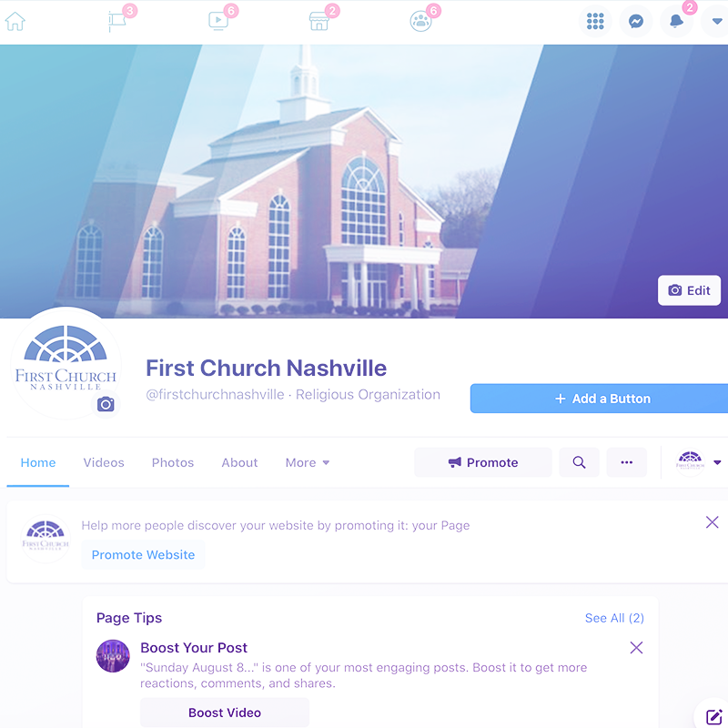Open the three-dots more options button
Viewport: 728px width, 728px height.
(626, 462)
